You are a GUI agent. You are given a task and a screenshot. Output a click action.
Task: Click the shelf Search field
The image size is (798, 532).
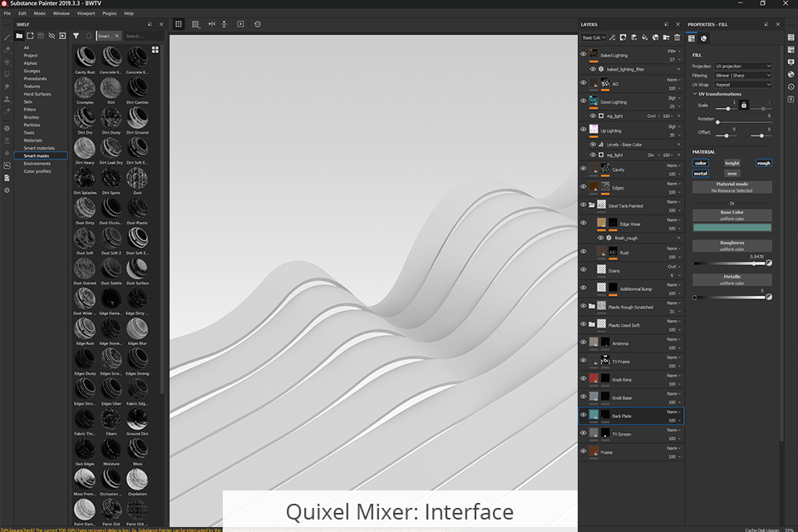tap(143, 36)
